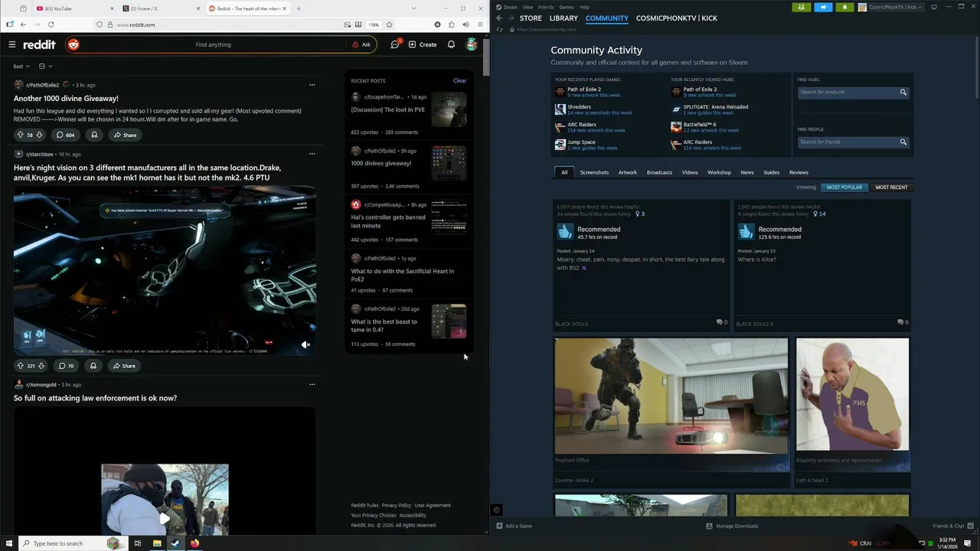
Task: Open recent post 'The loot in PVE'
Action: (x=387, y=109)
